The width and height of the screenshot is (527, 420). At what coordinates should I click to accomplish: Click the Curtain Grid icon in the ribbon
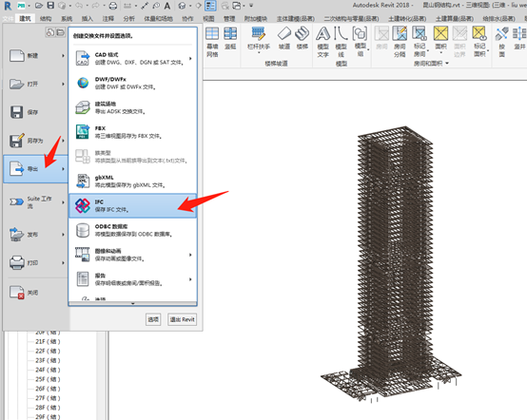coord(212,33)
